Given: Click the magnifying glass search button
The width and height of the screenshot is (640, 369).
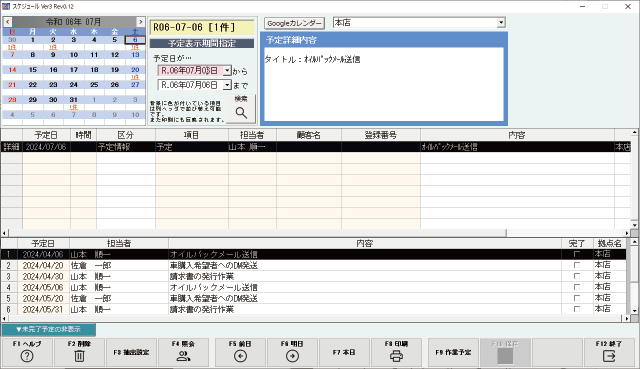Looking at the screenshot, I should click(241, 109).
